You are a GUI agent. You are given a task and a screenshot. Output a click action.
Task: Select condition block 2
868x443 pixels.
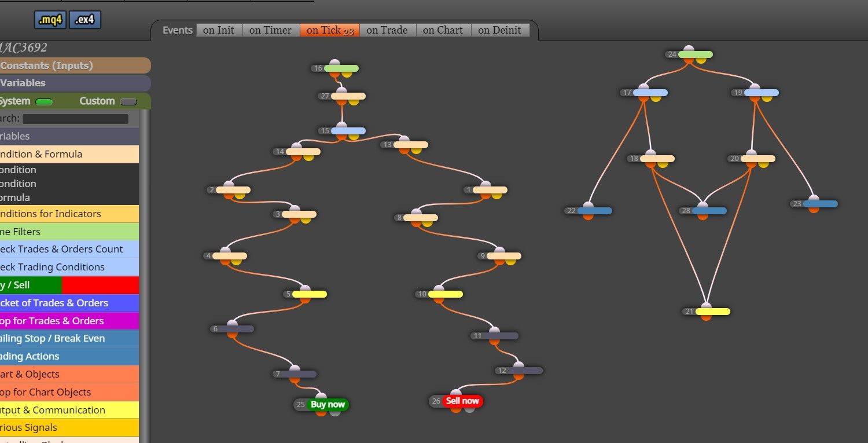click(233, 190)
